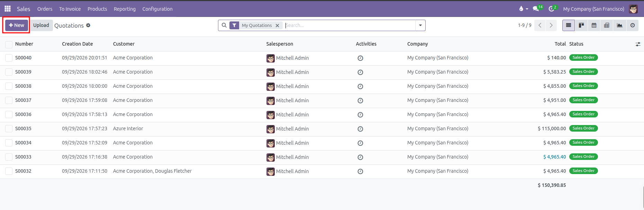
Task: Switch to kanban view
Action: click(581, 25)
